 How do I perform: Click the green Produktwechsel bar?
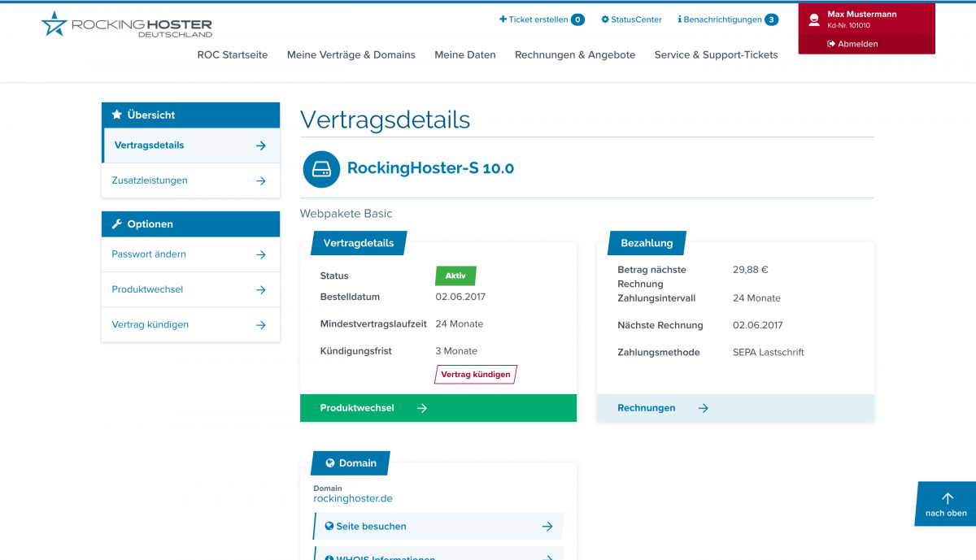pos(438,408)
